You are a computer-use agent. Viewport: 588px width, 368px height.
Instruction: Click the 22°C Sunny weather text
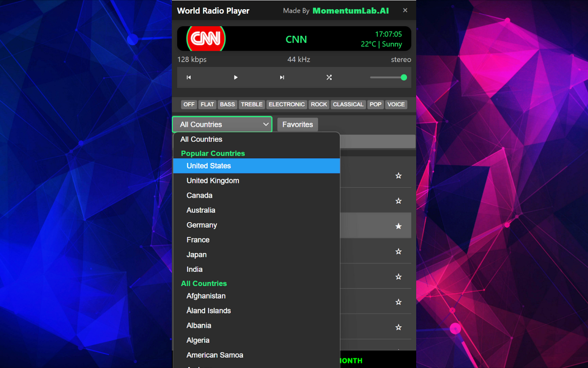pos(381,44)
